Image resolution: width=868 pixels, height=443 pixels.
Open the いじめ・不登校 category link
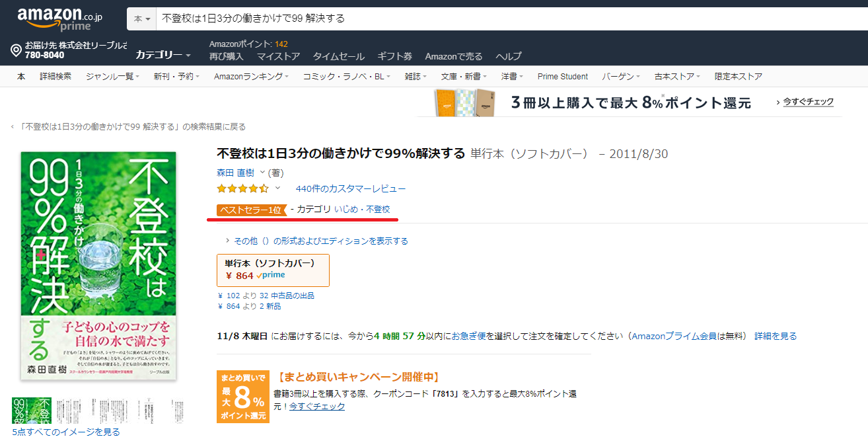[x=362, y=210]
